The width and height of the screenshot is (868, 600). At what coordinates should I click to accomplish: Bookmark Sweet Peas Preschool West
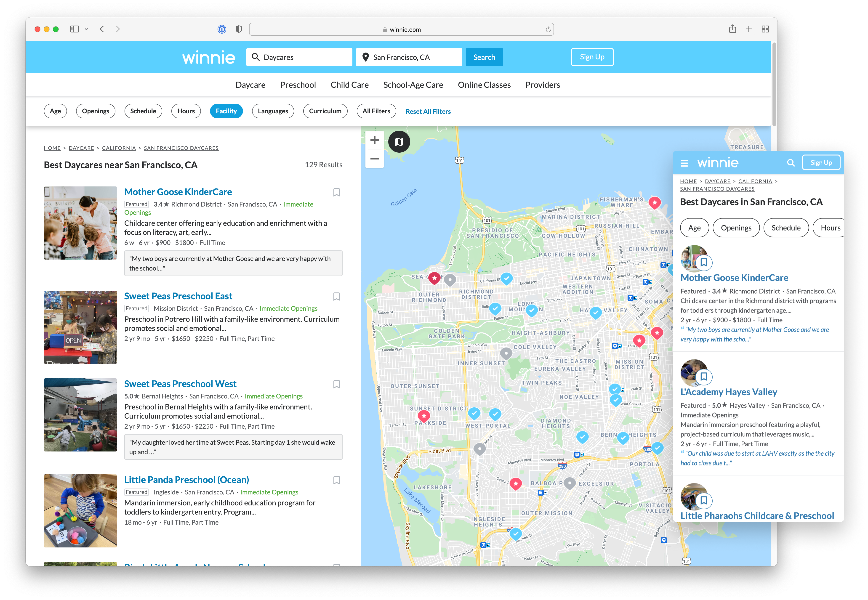336,384
